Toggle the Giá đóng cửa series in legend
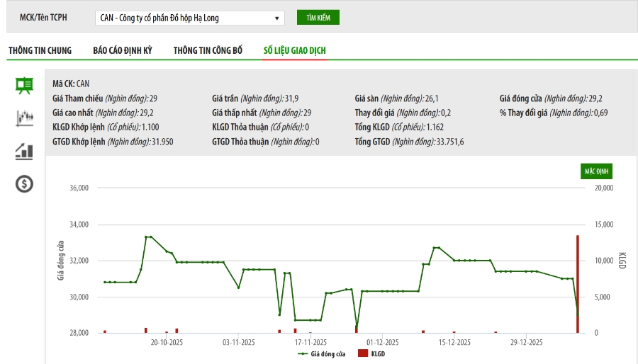The image size is (638, 364). coord(327,353)
